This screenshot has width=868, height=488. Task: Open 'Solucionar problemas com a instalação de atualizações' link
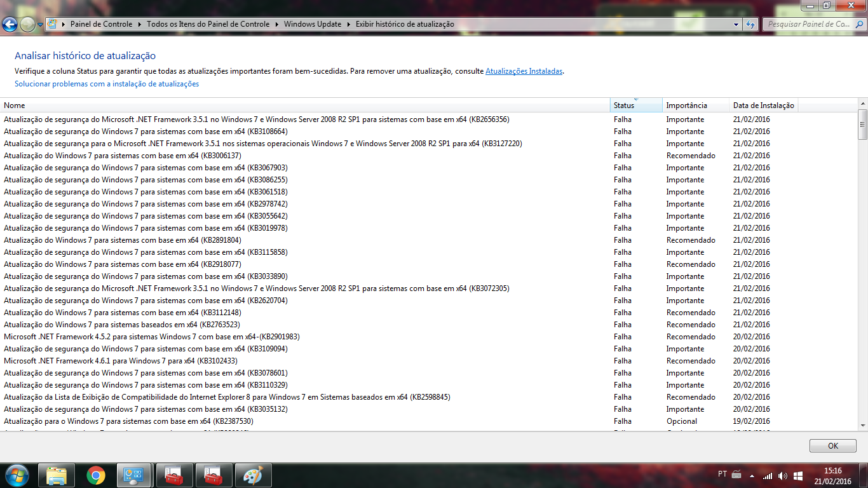107,84
